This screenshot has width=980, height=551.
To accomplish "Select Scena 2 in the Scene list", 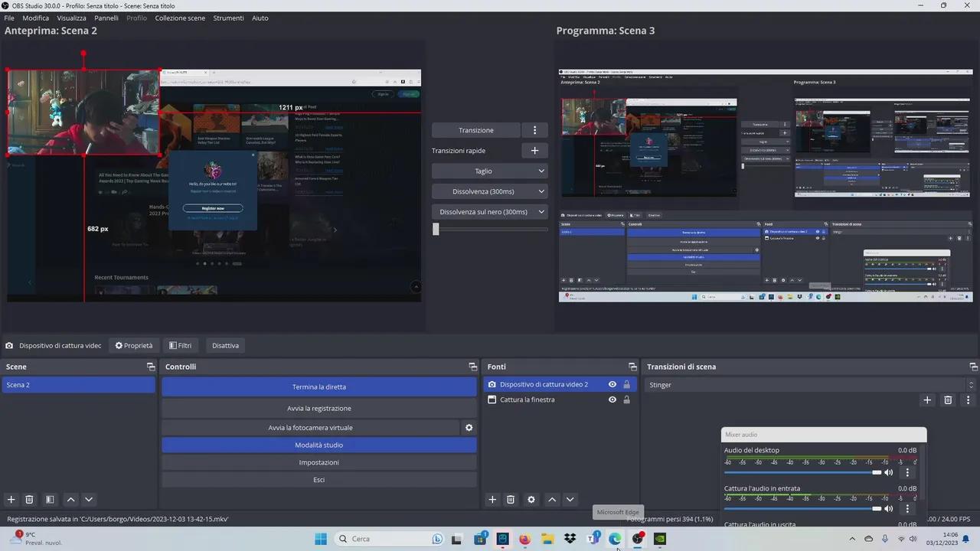I will [78, 385].
